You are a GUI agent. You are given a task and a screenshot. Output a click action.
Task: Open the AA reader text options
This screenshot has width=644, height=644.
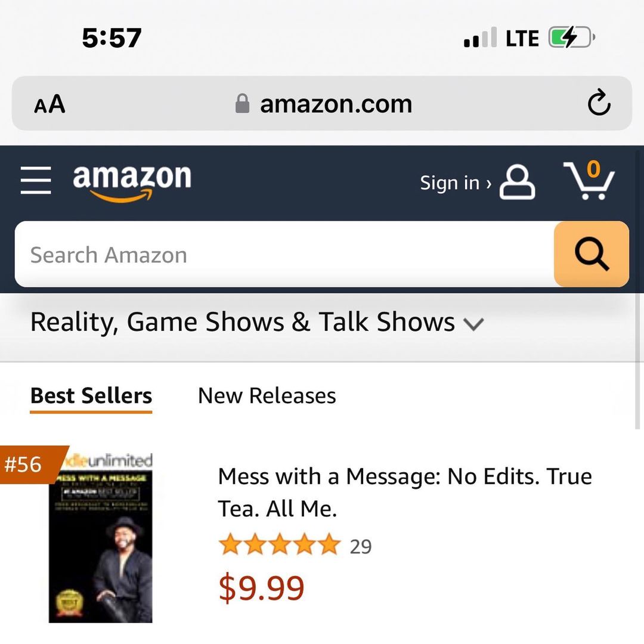click(49, 104)
